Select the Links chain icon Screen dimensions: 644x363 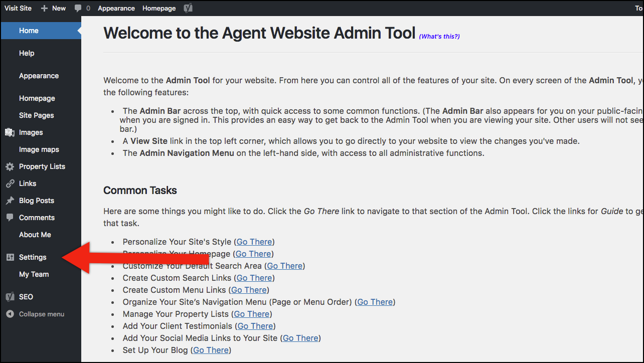pyautogui.click(x=9, y=183)
